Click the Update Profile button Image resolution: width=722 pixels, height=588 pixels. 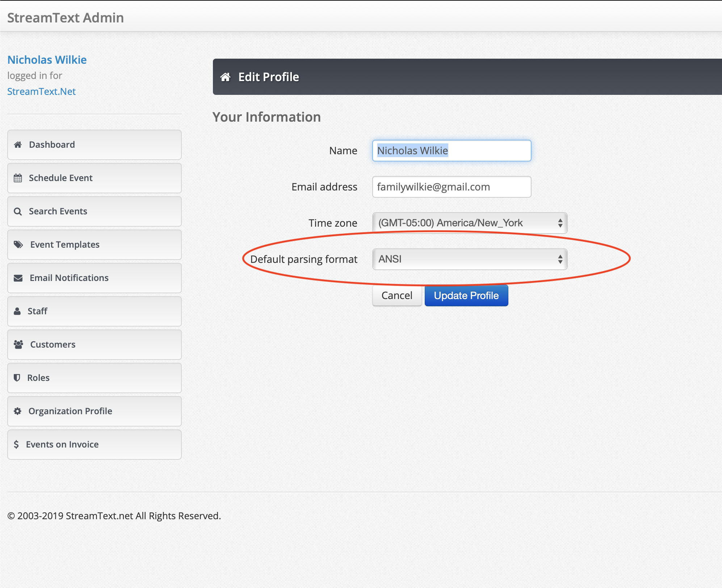click(x=466, y=295)
